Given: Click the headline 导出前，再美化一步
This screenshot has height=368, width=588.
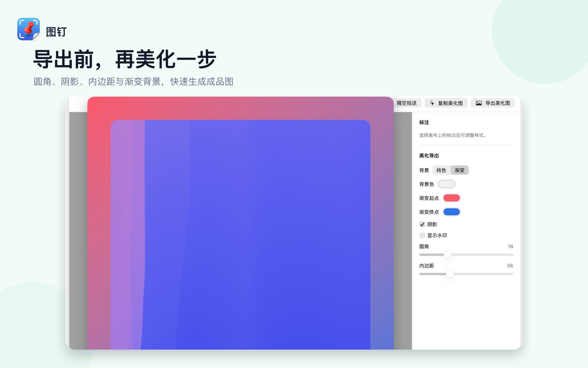Looking at the screenshot, I should [125, 59].
